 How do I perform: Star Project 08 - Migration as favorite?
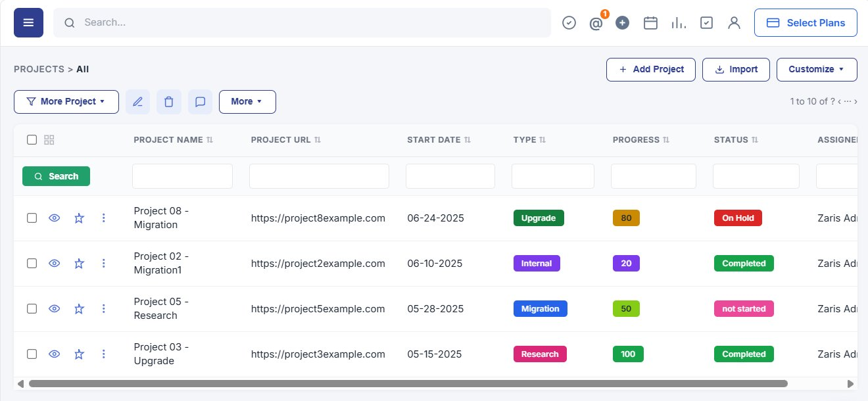point(79,218)
